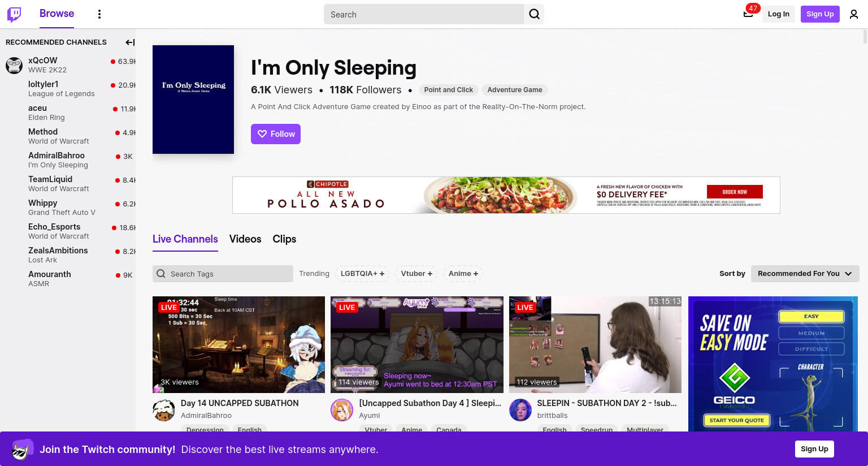Open TeamLiquid in recommended channels
The width and height of the screenshot is (868, 466).
[68, 184]
